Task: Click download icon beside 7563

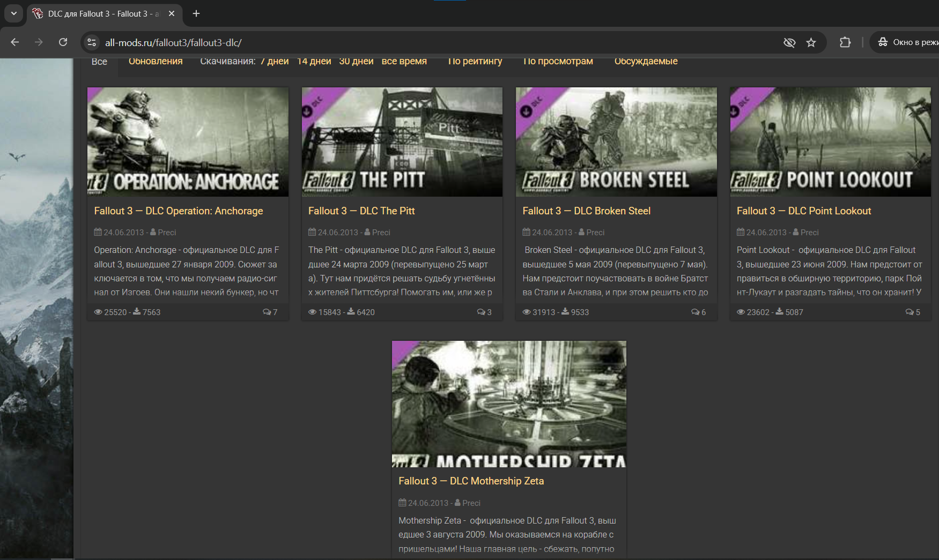Action: tap(137, 311)
